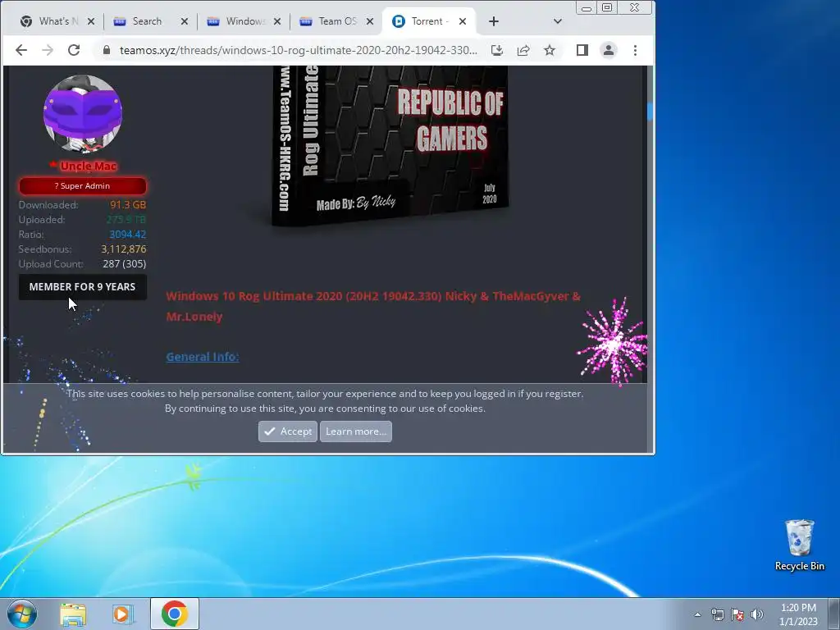Launch Windows Media Player from taskbar

pos(122,614)
